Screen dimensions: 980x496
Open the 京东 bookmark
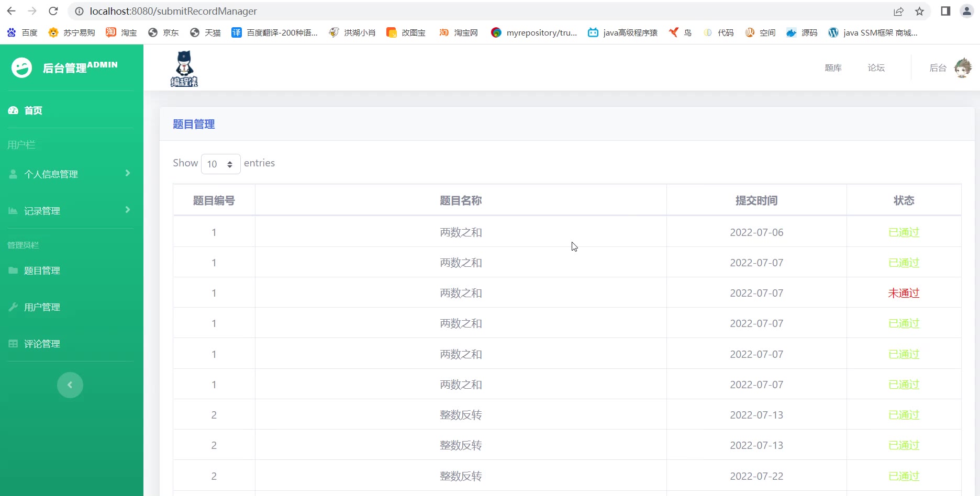163,32
